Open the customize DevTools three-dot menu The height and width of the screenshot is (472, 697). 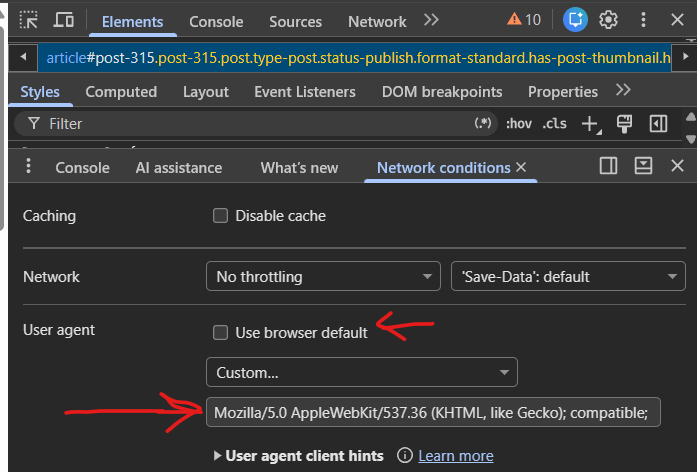pyautogui.click(x=643, y=20)
